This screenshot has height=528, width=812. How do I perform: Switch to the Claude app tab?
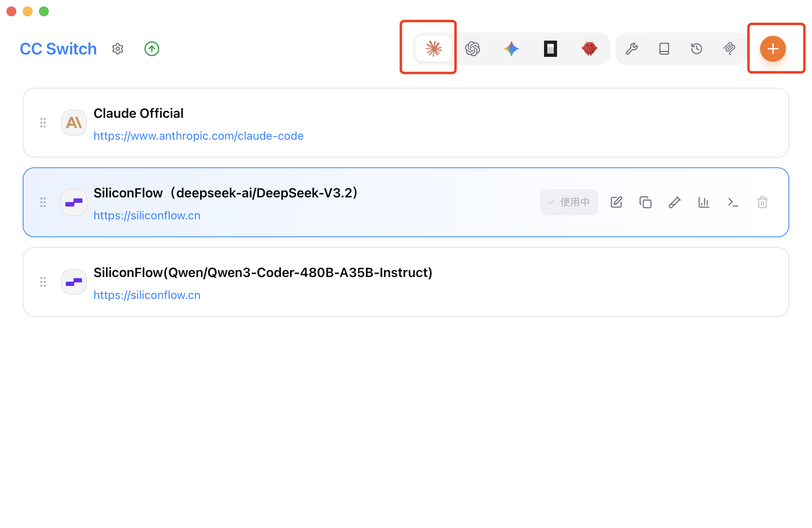tap(434, 49)
